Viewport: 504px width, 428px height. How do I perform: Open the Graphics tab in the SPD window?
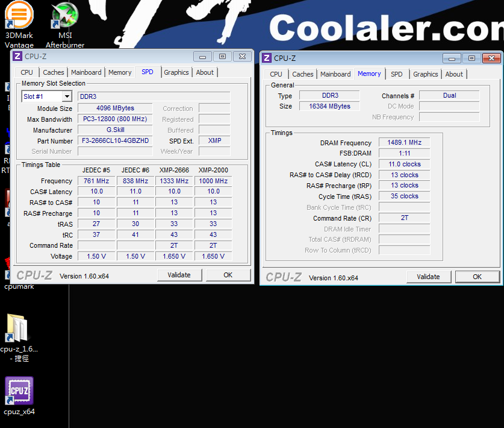coord(176,72)
